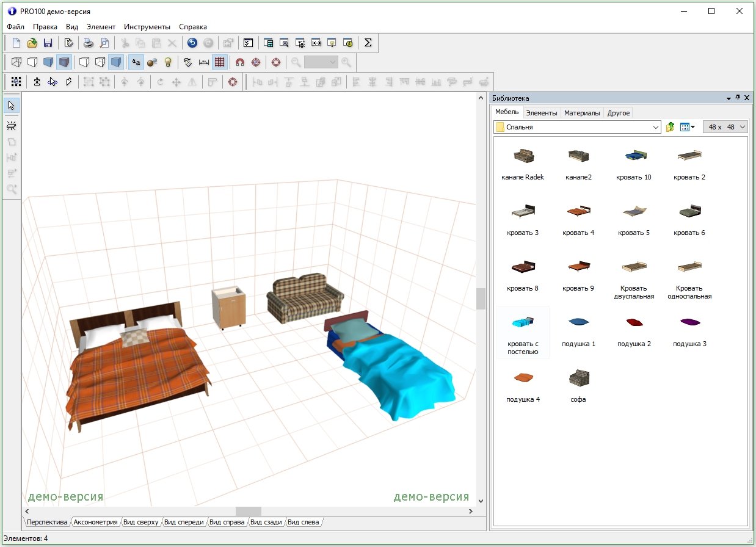Click the horizontal scrollbar thumb in viewport
This screenshot has height=547, width=756.
(x=248, y=511)
